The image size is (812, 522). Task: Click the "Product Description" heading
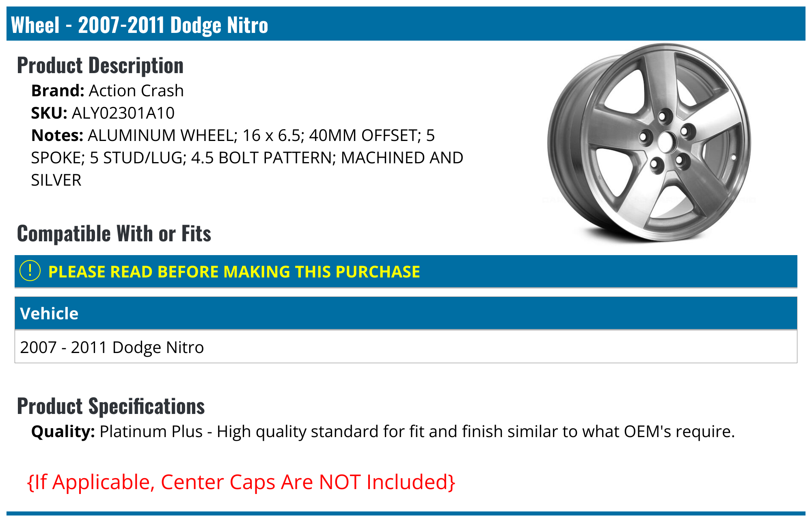point(100,65)
